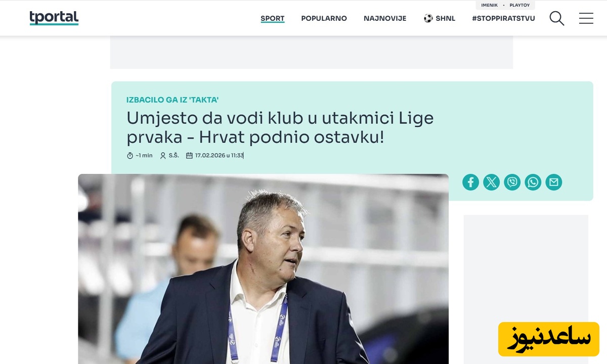Share article on X

pos(491,182)
